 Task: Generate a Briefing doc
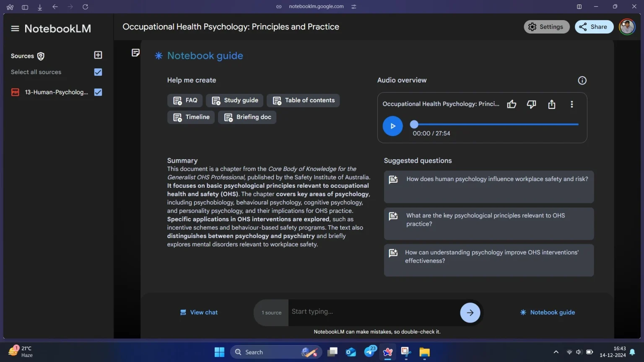247,117
